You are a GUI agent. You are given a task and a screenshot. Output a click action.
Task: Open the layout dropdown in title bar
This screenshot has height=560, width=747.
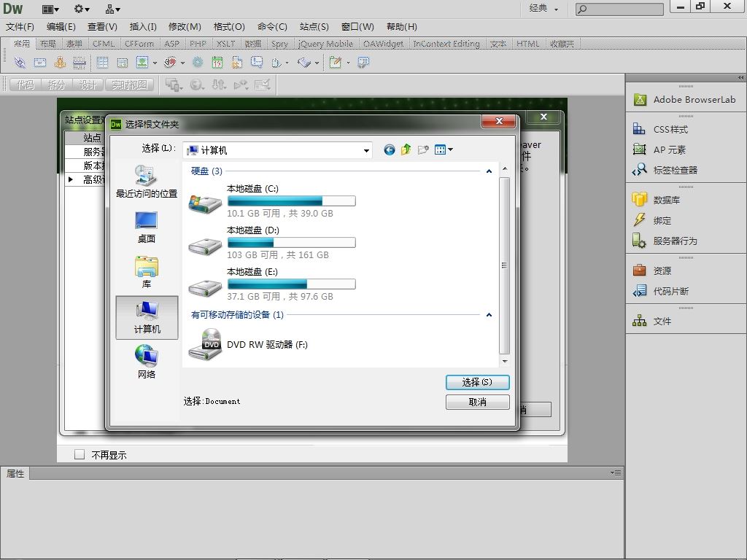click(51, 9)
